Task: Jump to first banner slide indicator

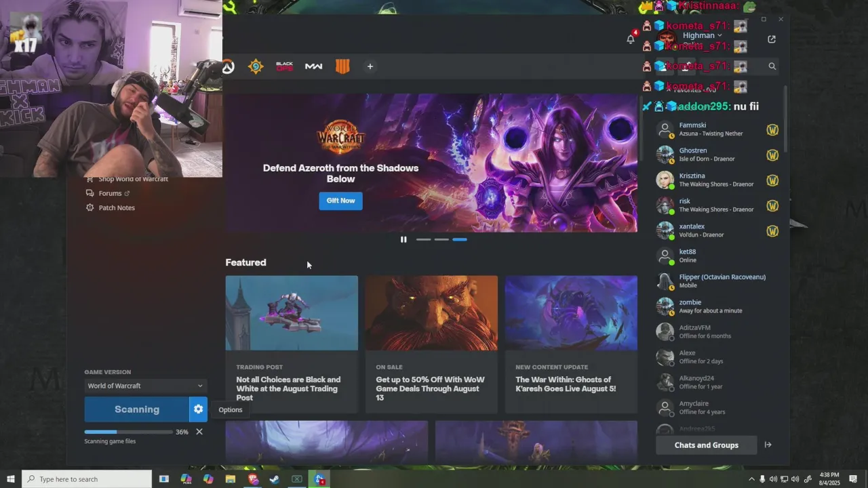Action: tap(423, 239)
